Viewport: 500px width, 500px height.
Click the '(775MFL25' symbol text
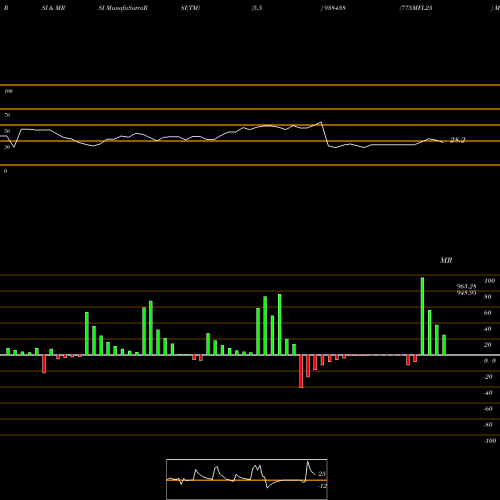416,8
